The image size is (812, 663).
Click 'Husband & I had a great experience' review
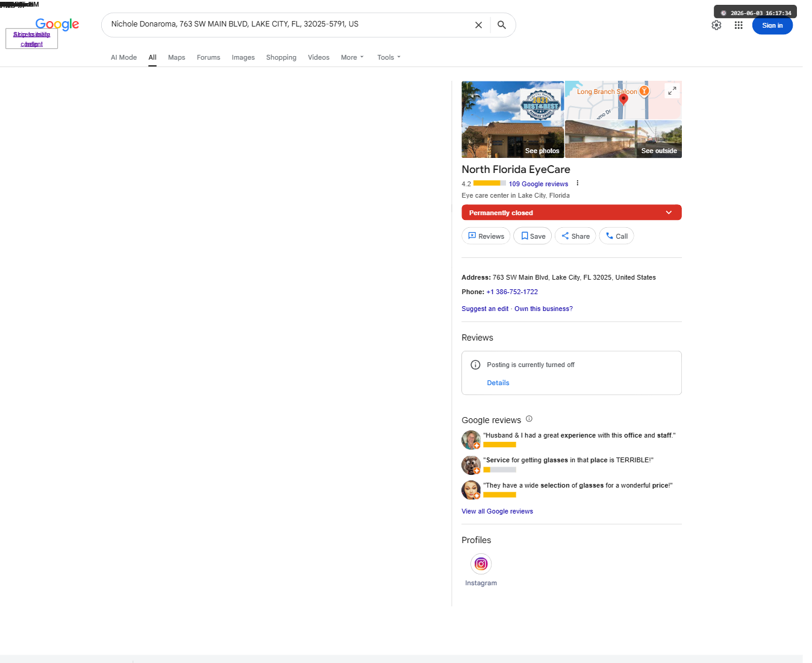click(x=579, y=435)
